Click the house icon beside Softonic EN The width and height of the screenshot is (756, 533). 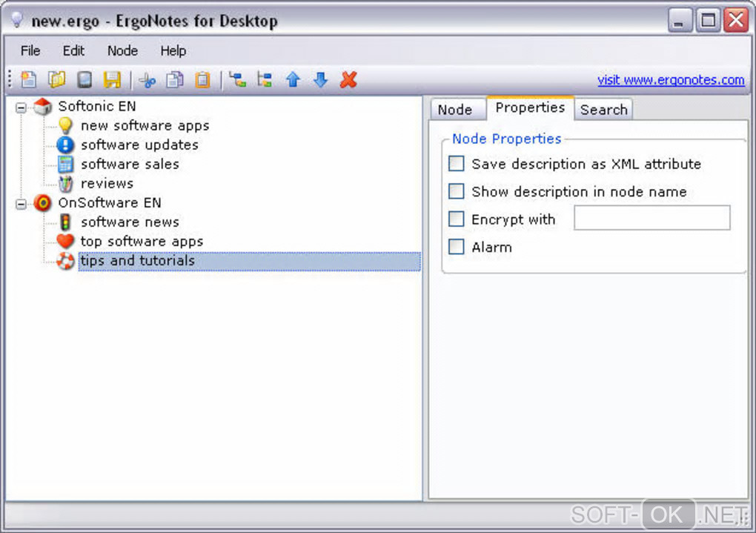(x=42, y=106)
